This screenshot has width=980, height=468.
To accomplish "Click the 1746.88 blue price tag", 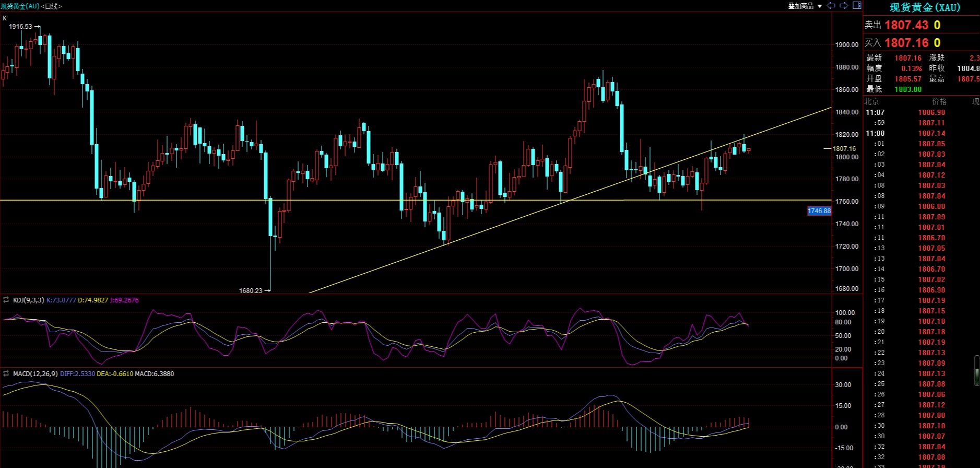I will point(819,211).
